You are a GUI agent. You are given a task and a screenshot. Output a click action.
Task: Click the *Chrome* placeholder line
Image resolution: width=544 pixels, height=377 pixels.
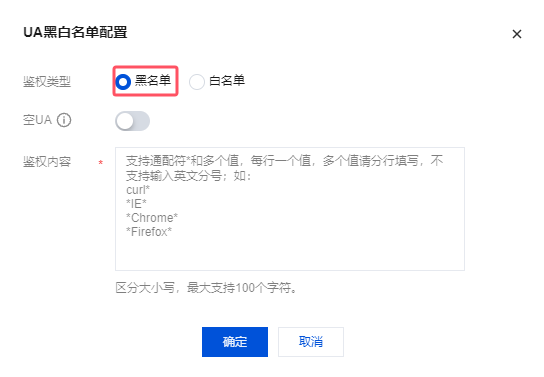(152, 218)
